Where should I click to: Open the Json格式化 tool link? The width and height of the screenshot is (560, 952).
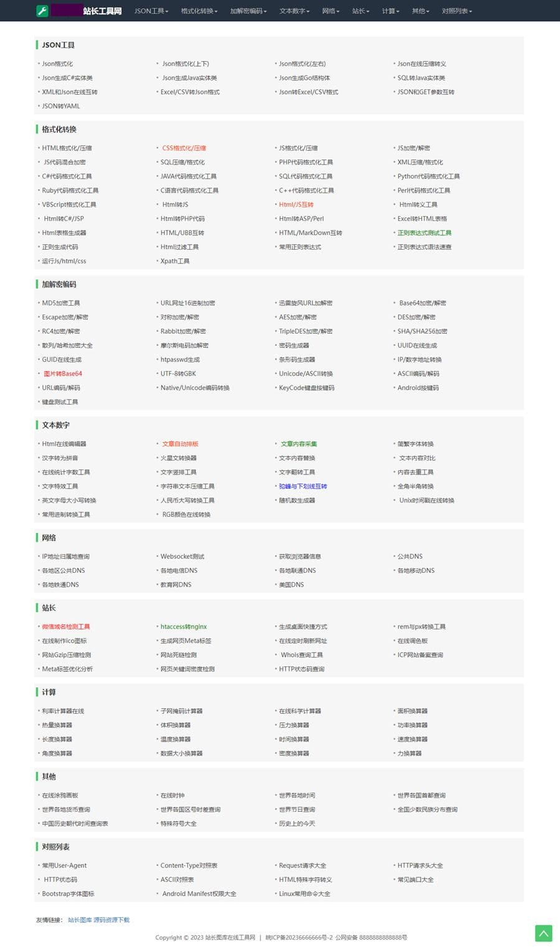57,64
